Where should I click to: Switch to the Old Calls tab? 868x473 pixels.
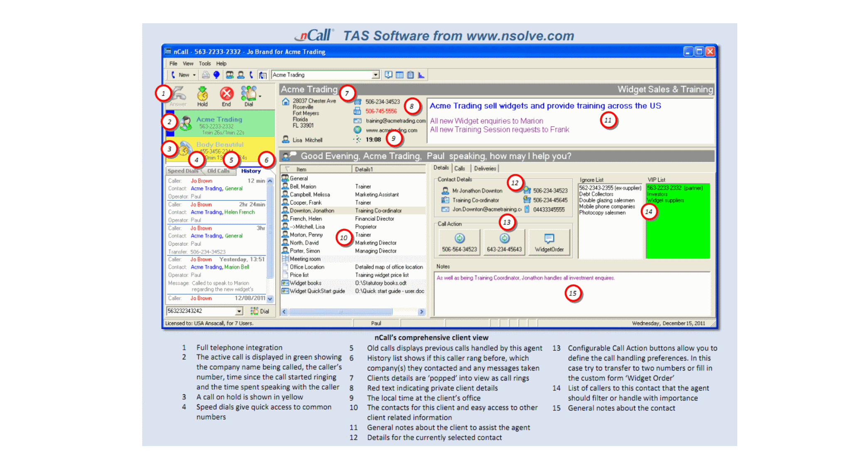point(218,171)
